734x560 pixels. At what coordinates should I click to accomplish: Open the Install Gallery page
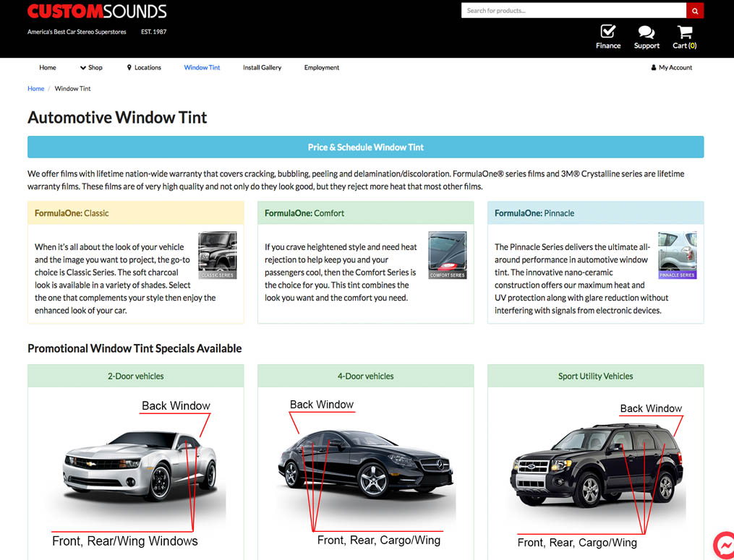262,67
